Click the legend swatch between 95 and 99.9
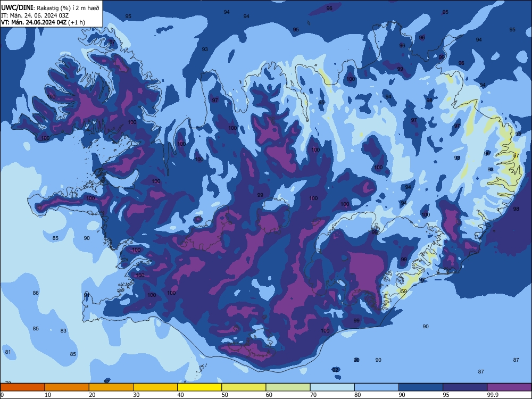The width and height of the screenshot is (532, 399). (x=465, y=387)
